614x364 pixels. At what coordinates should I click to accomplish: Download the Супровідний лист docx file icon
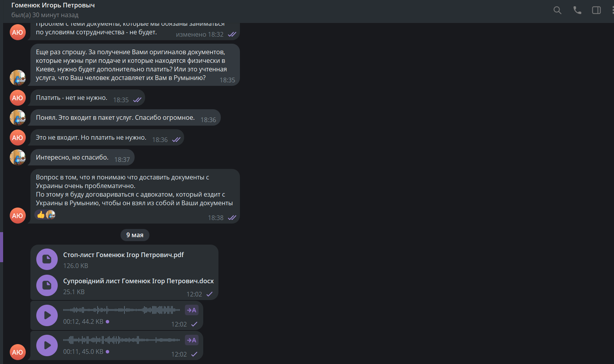47,285
